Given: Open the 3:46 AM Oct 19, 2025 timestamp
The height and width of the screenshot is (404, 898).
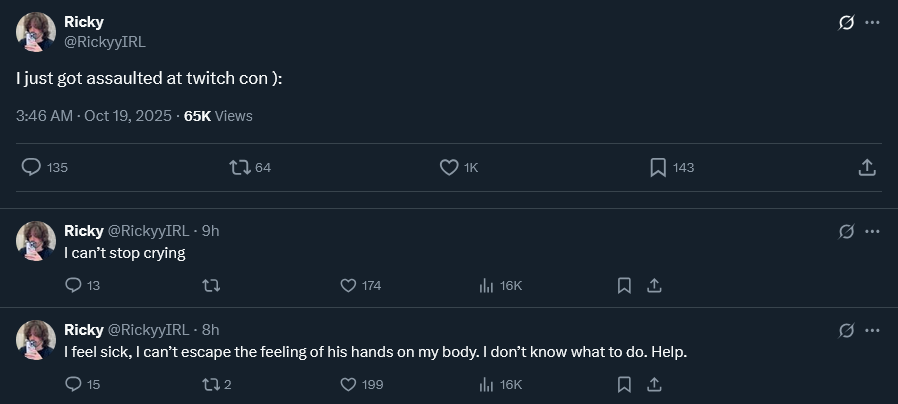Looking at the screenshot, I should click(94, 116).
